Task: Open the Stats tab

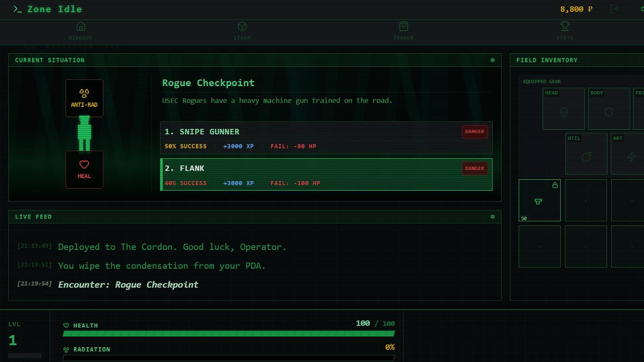Action: [565, 31]
